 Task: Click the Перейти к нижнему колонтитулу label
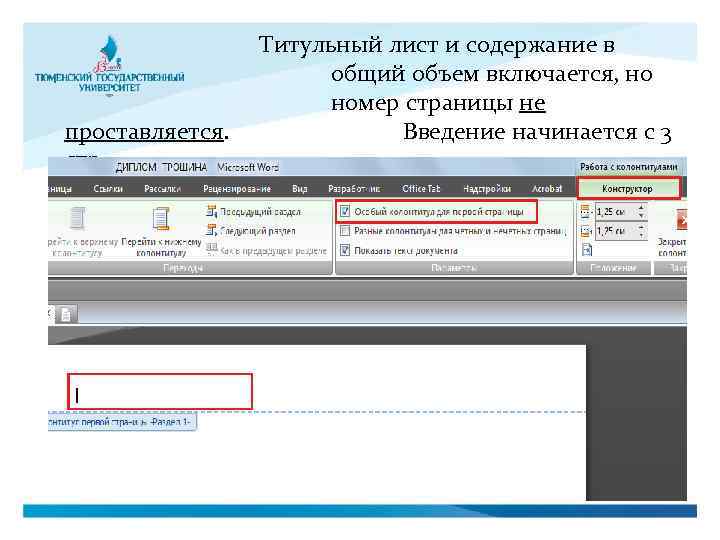pos(161,247)
